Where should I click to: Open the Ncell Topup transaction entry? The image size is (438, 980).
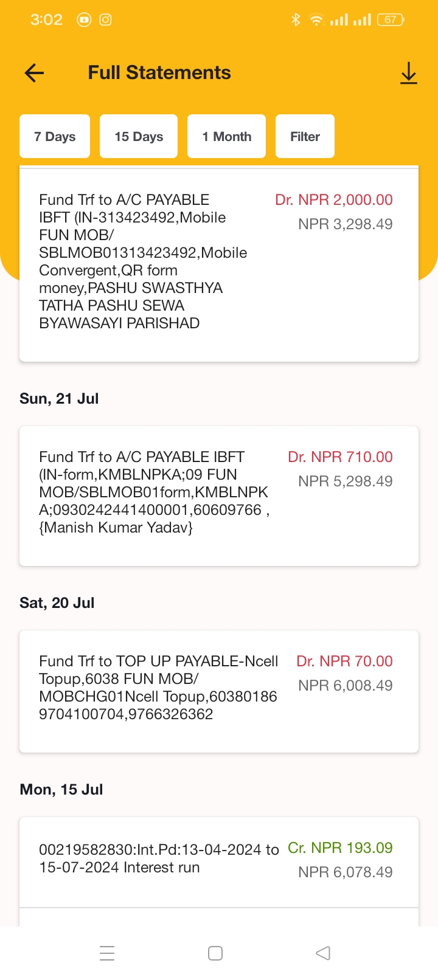click(x=219, y=691)
